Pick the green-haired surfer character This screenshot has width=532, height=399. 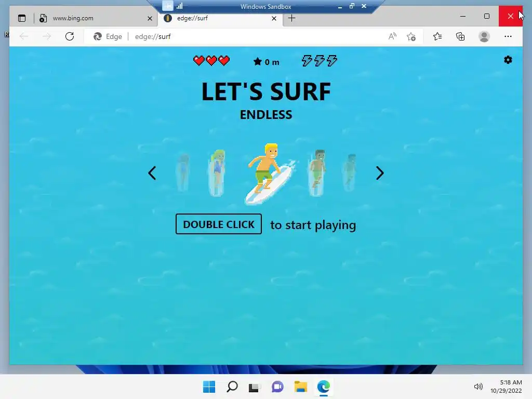[x=217, y=173]
